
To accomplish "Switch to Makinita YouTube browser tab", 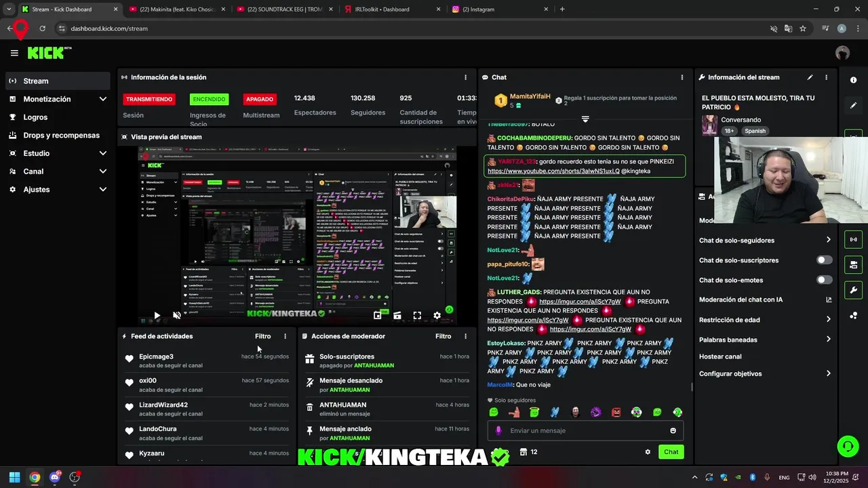I will pyautogui.click(x=177, y=9).
